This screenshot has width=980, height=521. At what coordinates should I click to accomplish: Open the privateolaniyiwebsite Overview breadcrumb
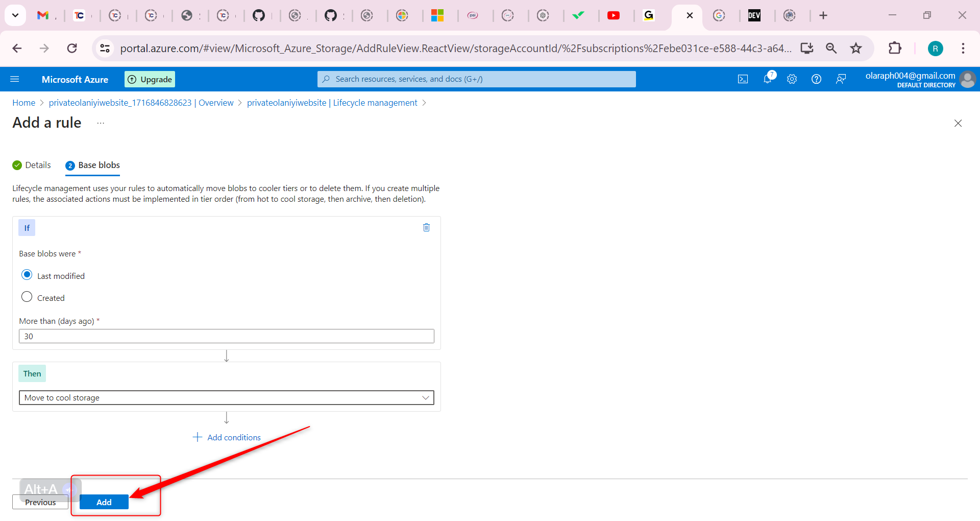141,103
